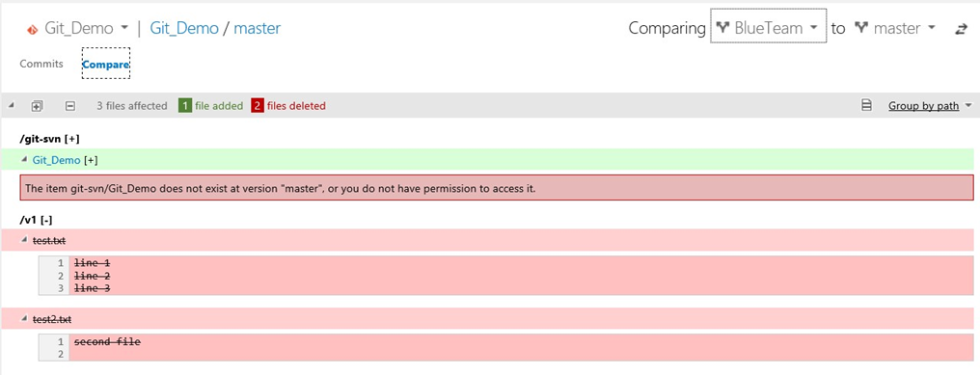Open the master breadcrumb link
Screen dimensions: 980x375
(258, 28)
